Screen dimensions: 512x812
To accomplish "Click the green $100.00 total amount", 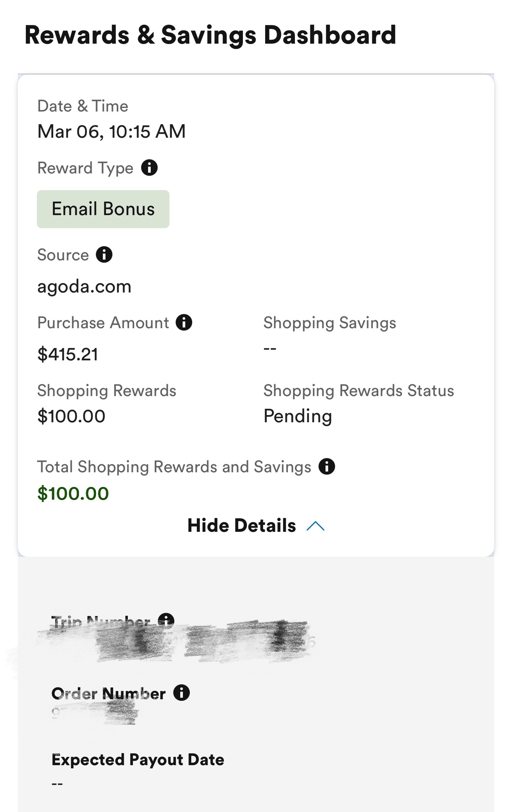I will click(73, 494).
